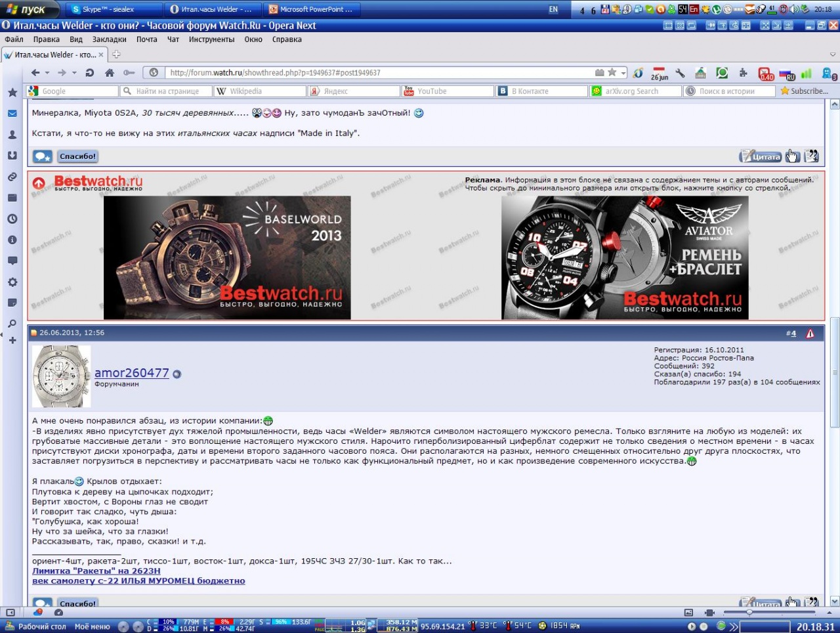Open the forward-history dropdown arrow
The image size is (840, 633).
(74, 73)
